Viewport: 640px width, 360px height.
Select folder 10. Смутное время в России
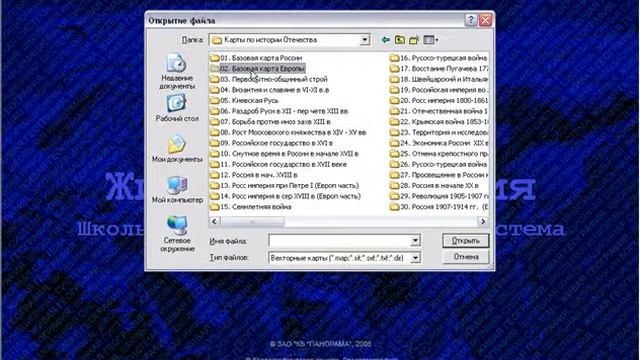point(284,153)
